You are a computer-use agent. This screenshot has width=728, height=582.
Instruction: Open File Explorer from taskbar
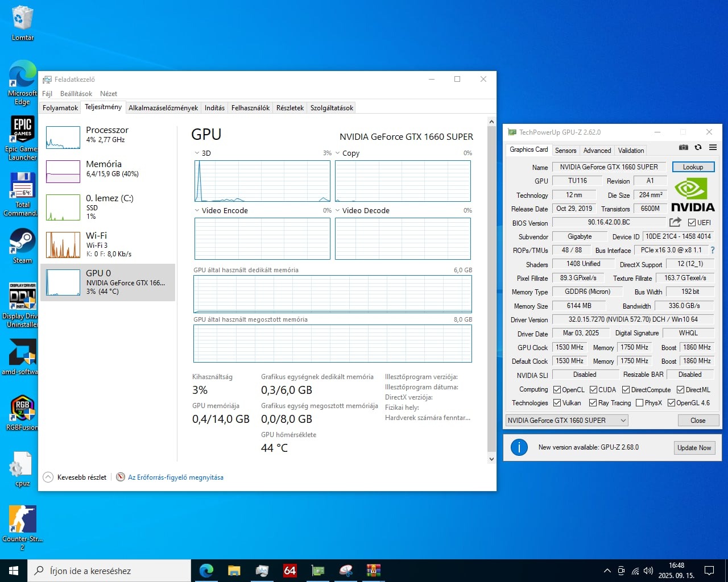(x=234, y=571)
